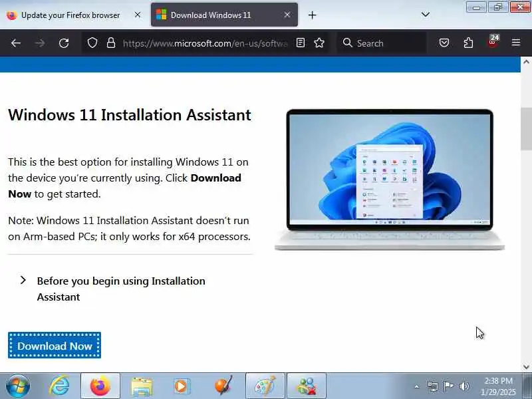Click the Windows 11 laptop image
Viewport: 532px width, 399px height.
(x=390, y=179)
